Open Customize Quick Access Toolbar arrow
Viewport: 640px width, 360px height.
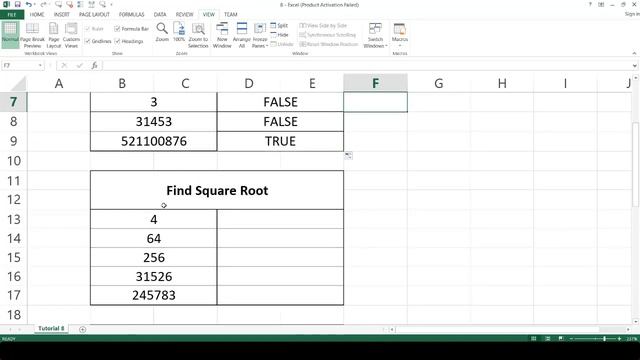(x=111, y=4)
